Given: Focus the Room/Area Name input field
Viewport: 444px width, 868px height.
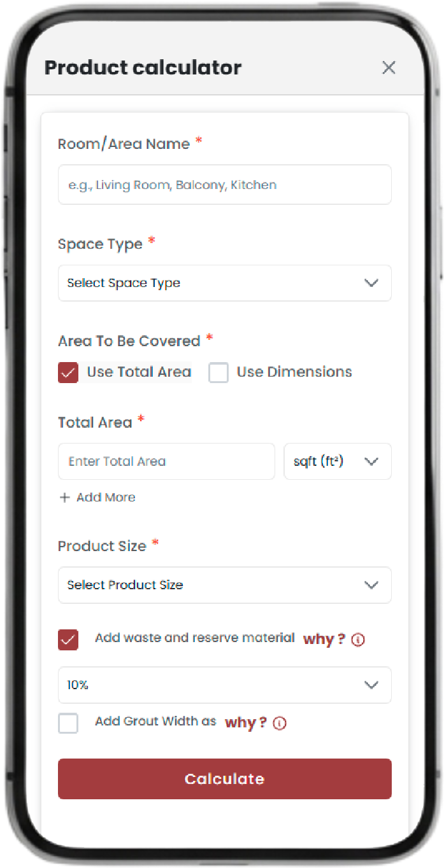Looking at the screenshot, I should point(225,185).
